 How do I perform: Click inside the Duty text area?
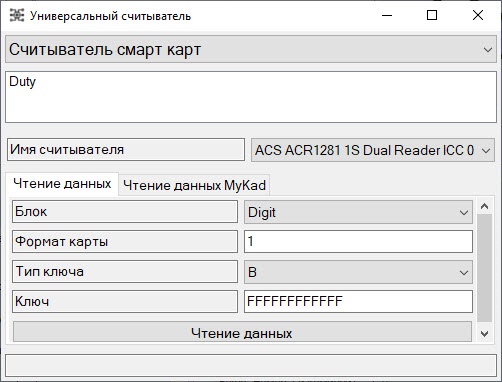[x=251, y=97]
